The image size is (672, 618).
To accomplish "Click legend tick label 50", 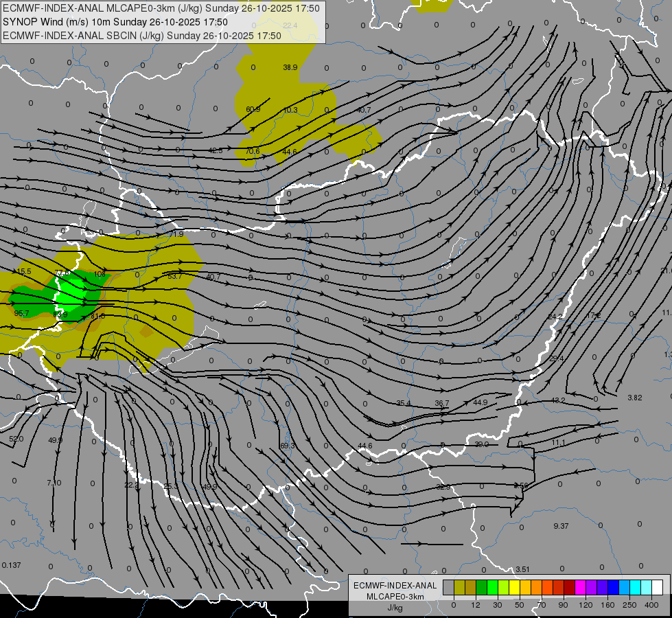I will 519,605.
